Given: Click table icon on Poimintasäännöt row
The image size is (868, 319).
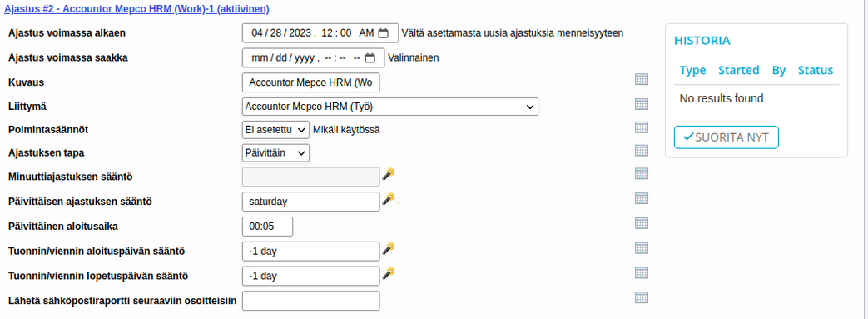Looking at the screenshot, I should tap(642, 127).
